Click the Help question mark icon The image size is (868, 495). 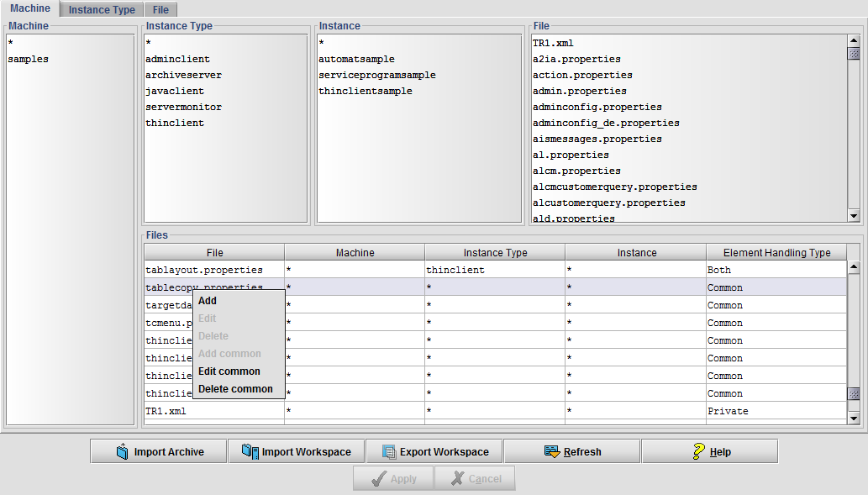tap(698, 452)
